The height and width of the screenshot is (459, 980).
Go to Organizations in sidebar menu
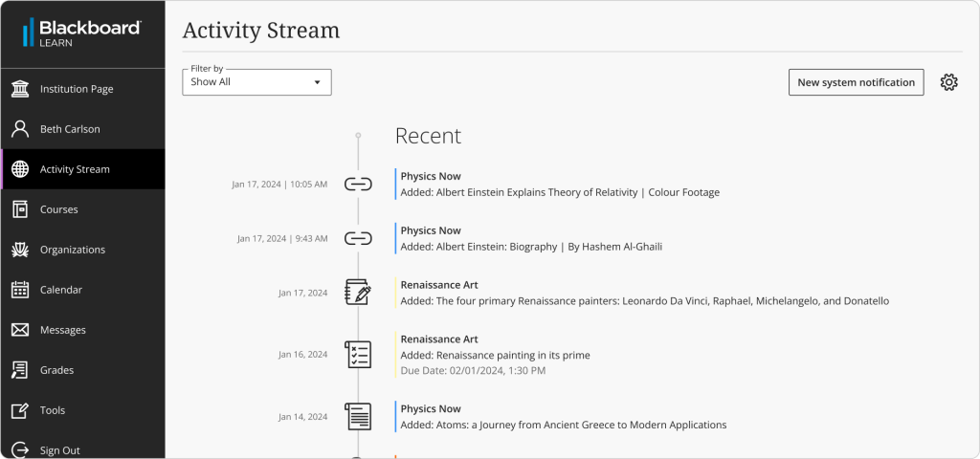tap(72, 250)
